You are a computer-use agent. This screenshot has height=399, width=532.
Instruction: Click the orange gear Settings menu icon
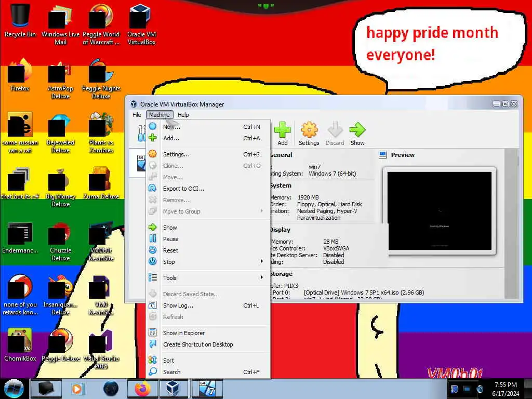coord(153,154)
